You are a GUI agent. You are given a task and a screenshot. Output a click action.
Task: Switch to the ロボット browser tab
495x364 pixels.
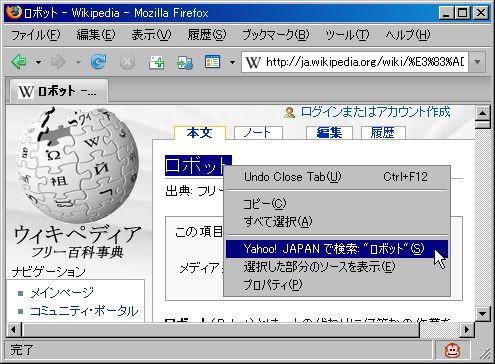58,91
